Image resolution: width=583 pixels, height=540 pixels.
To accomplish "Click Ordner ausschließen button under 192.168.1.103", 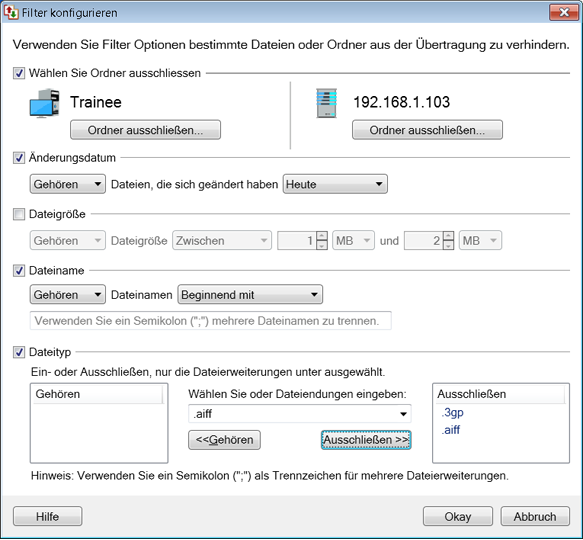I will [427, 130].
